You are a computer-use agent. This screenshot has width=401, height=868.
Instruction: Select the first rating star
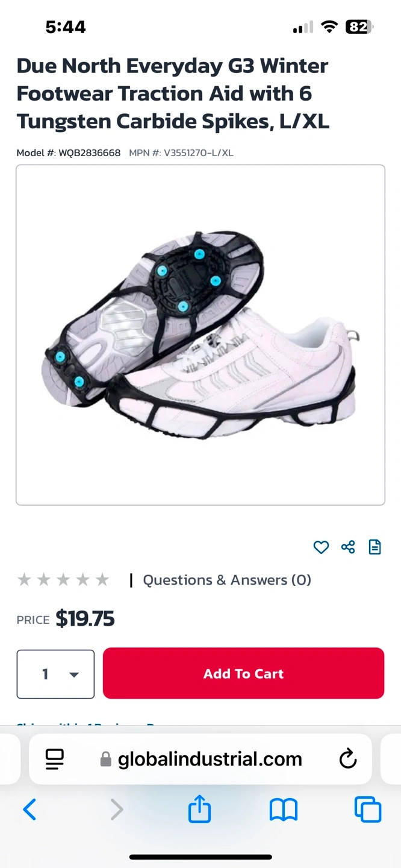coord(24,580)
